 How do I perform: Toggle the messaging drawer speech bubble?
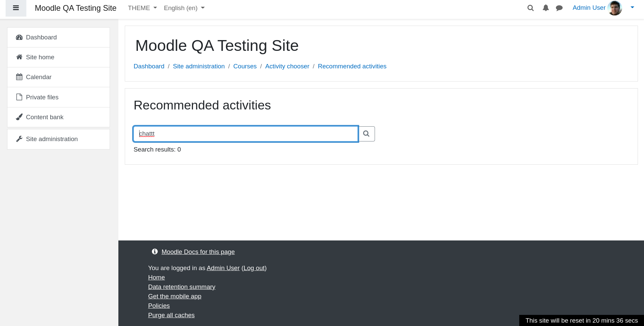[559, 8]
